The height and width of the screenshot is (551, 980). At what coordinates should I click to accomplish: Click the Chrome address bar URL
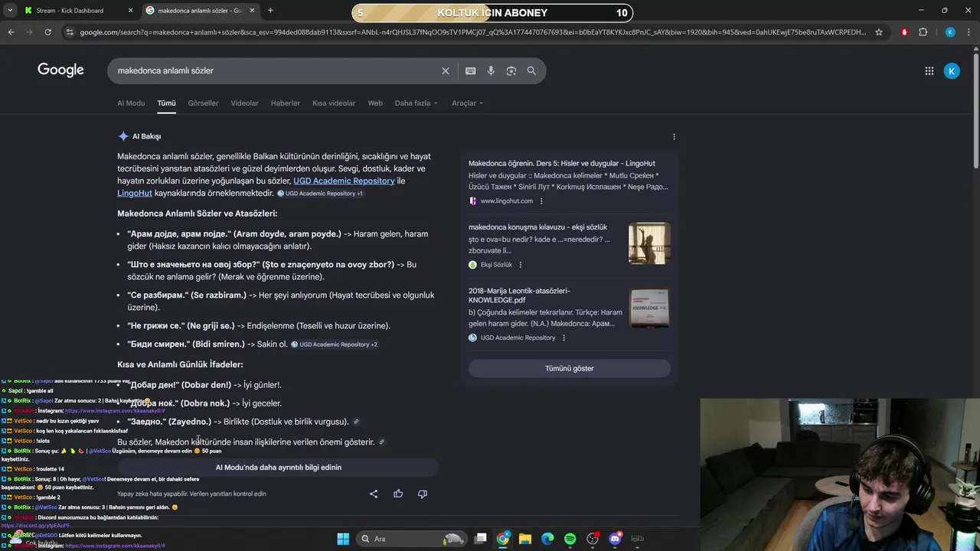(x=473, y=32)
